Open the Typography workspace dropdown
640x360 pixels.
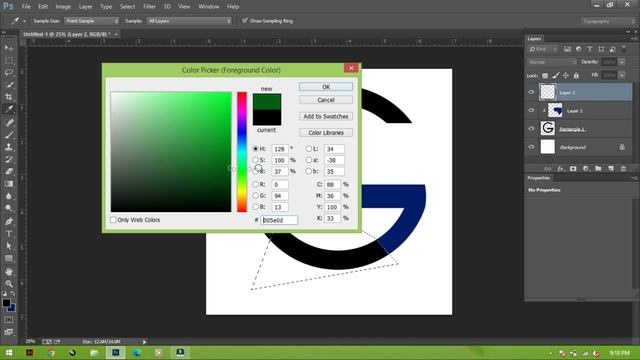pos(608,21)
